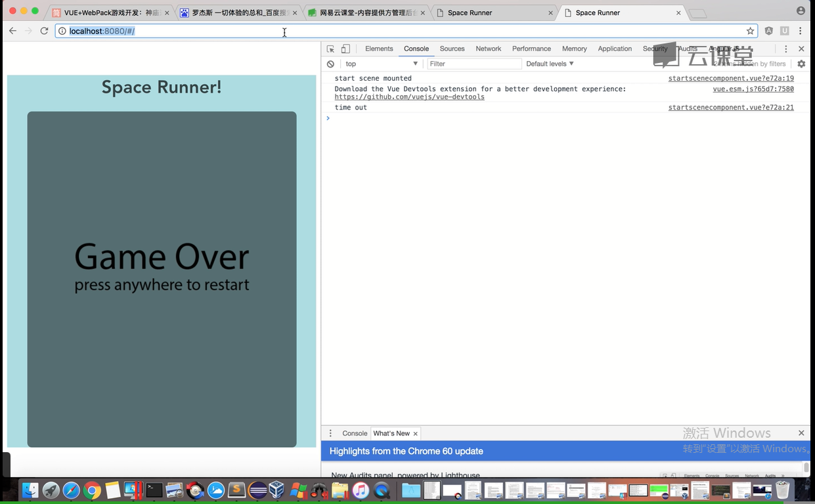Close the active Space Runner tab
This screenshot has width=815, height=504.
tap(679, 12)
